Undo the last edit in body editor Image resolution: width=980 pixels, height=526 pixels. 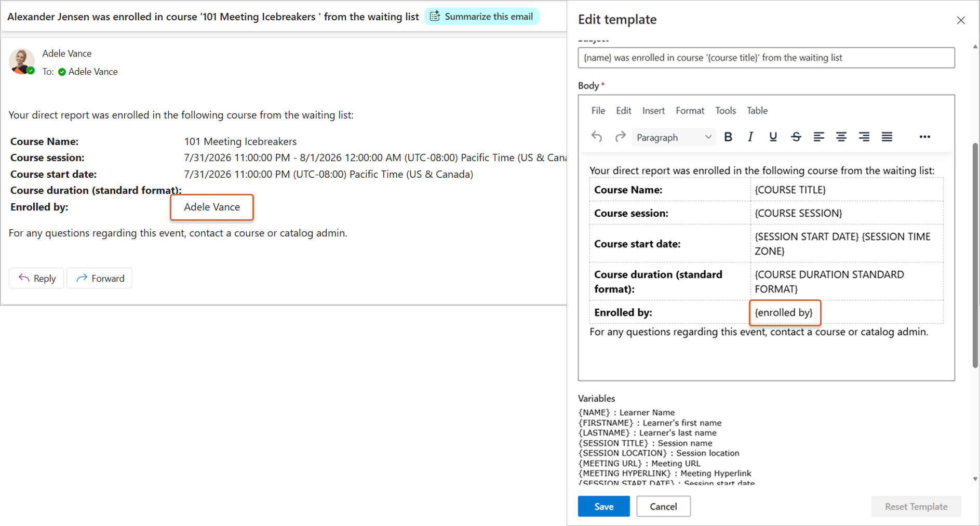[x=597, y=137]
